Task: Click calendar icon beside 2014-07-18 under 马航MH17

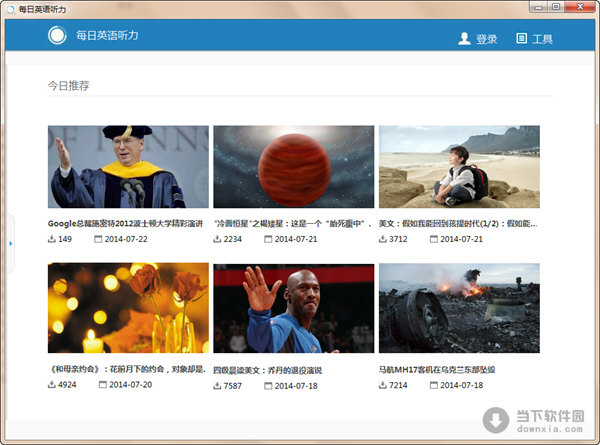Action: pos(434,385)
